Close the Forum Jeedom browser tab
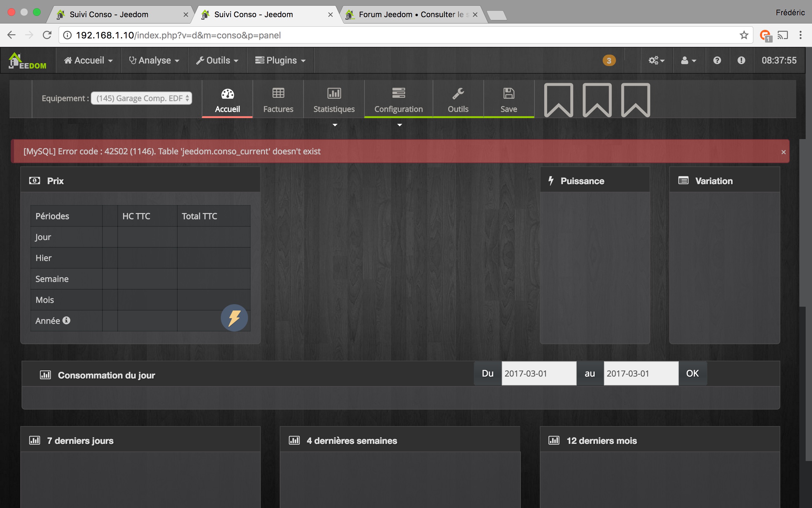 coord(475,15)
